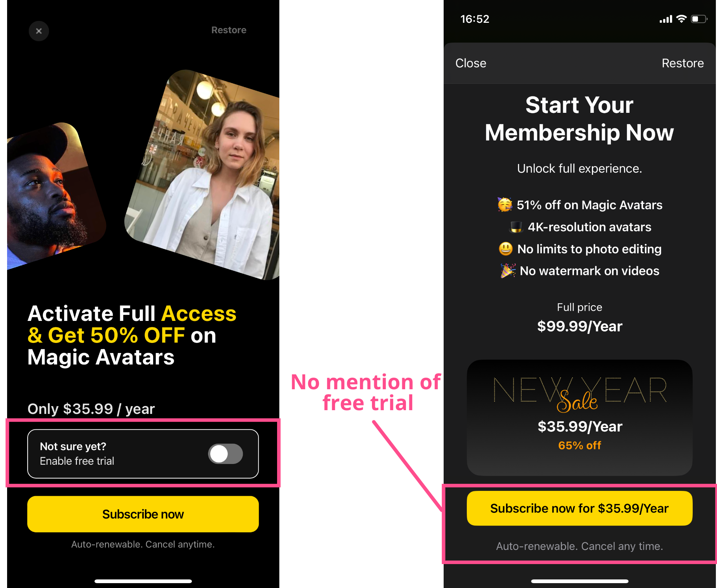Tap Restore on the left paywall screen
This screenshot has height=588, width=717.
point(229,30)
